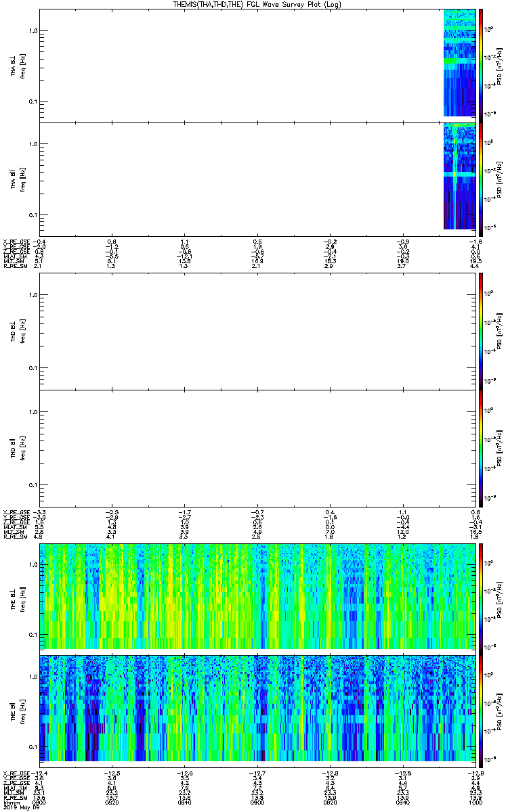Click the empty THD B-perpendicular plot panel
Screen dimensions: 508x812
(257, 332)
